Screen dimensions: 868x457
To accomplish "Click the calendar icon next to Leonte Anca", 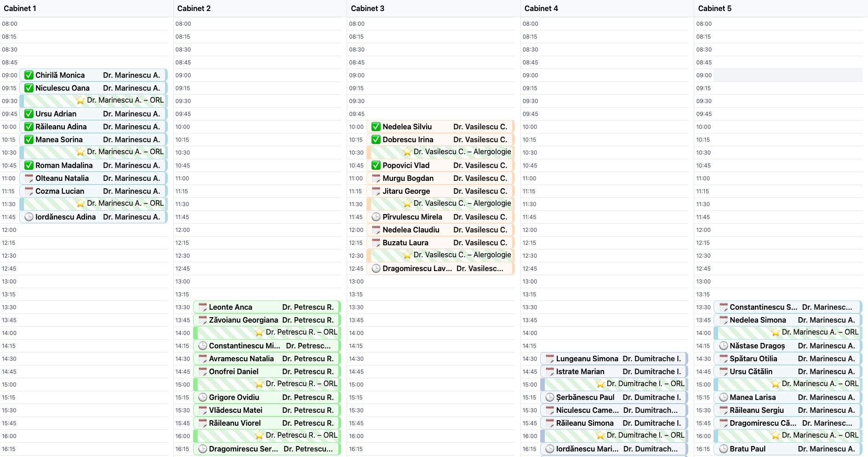I will 202,307.
